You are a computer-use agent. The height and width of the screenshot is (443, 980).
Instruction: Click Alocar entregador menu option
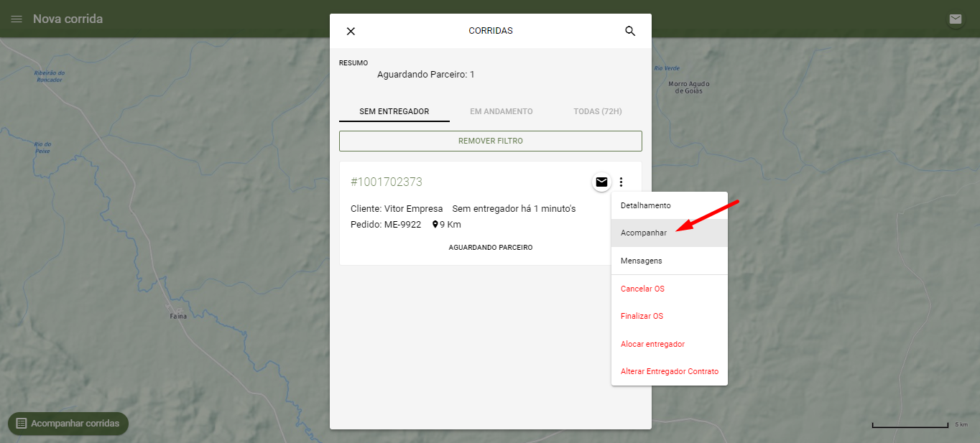(x=670, y=344)
